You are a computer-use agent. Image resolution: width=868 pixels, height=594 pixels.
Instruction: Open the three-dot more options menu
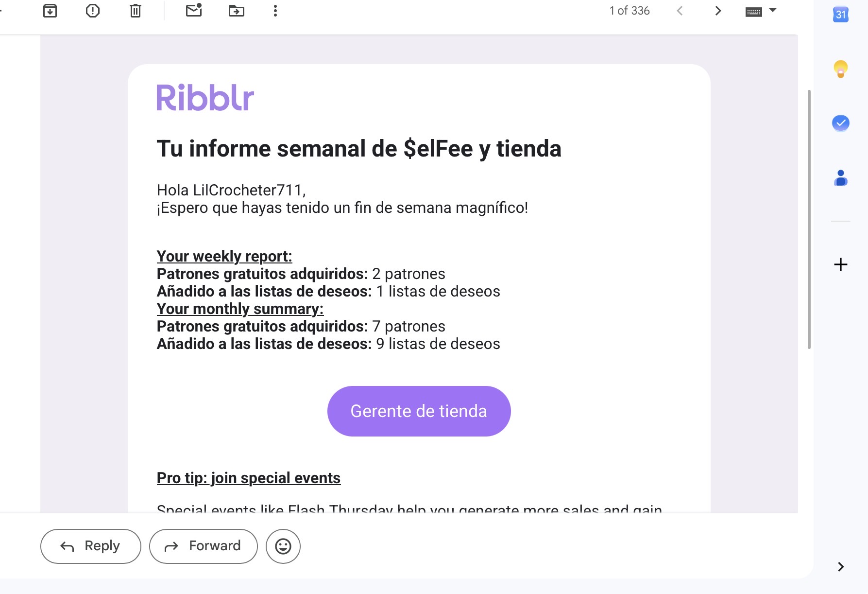pos(275,11)
